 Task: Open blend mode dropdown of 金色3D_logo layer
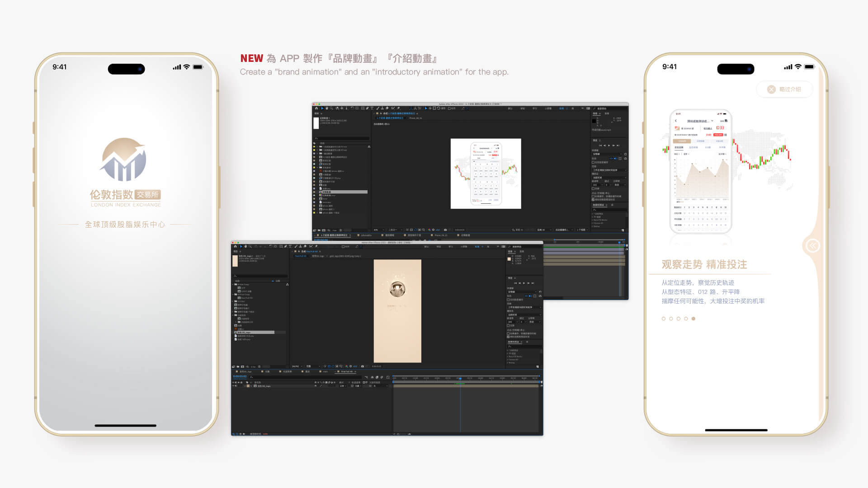click(x=343, y=386)
